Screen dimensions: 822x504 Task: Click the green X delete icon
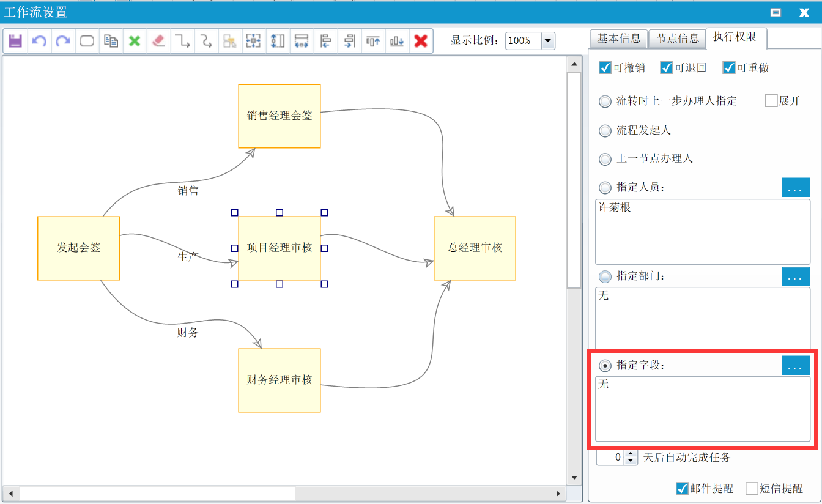[x=135, y=41]
